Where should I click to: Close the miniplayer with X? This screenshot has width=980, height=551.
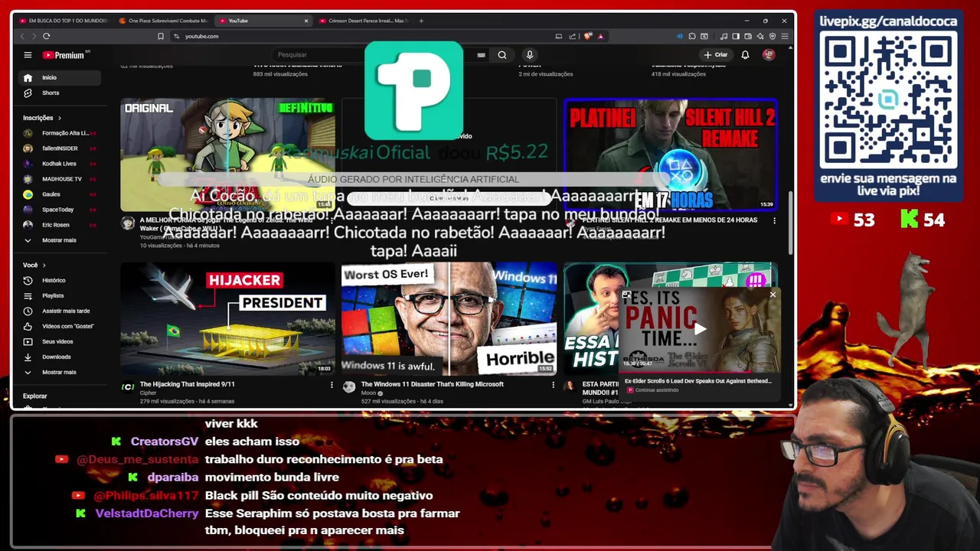(x=773, y=295)
